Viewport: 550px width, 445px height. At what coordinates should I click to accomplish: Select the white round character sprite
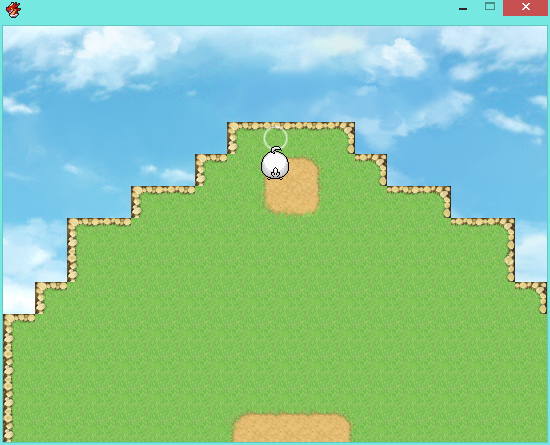(275, 163)
